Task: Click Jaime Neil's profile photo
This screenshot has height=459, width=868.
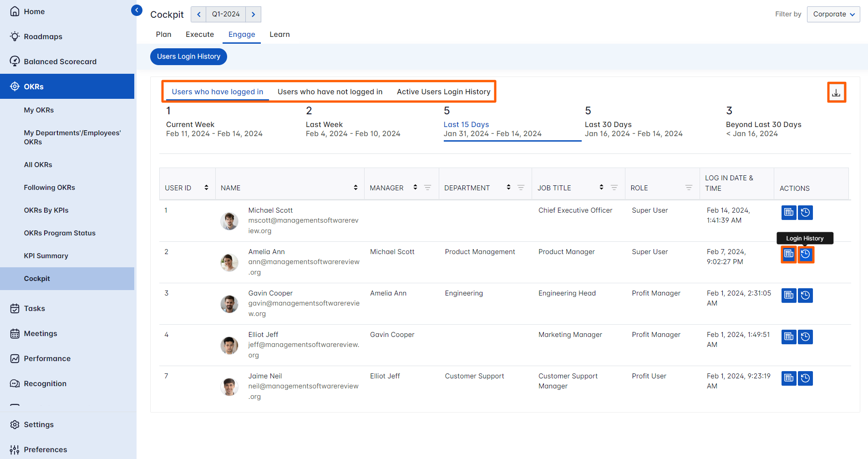Action: click(x=229, y=387)
